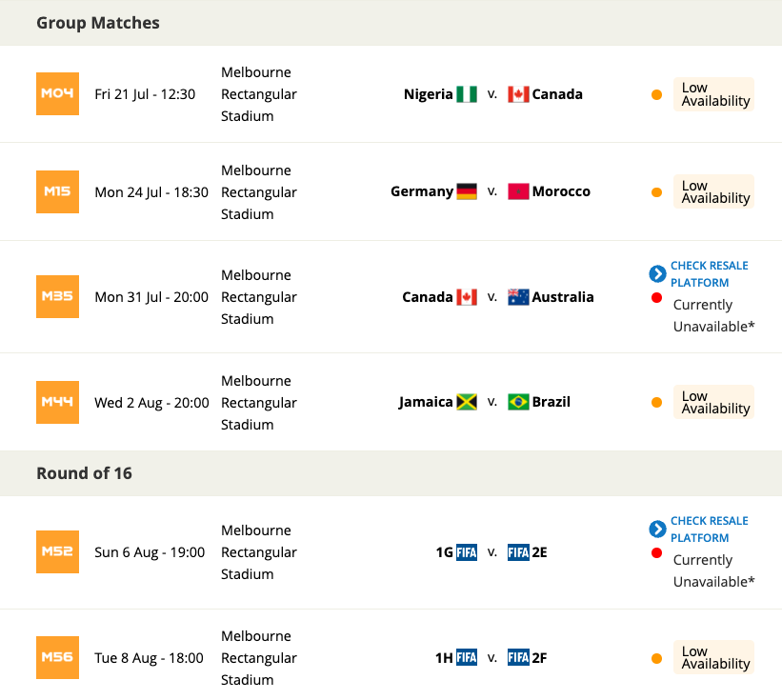Click the Jamaica flag icon
The width and height of the screenshot is (782, 700).
[467, 402]
